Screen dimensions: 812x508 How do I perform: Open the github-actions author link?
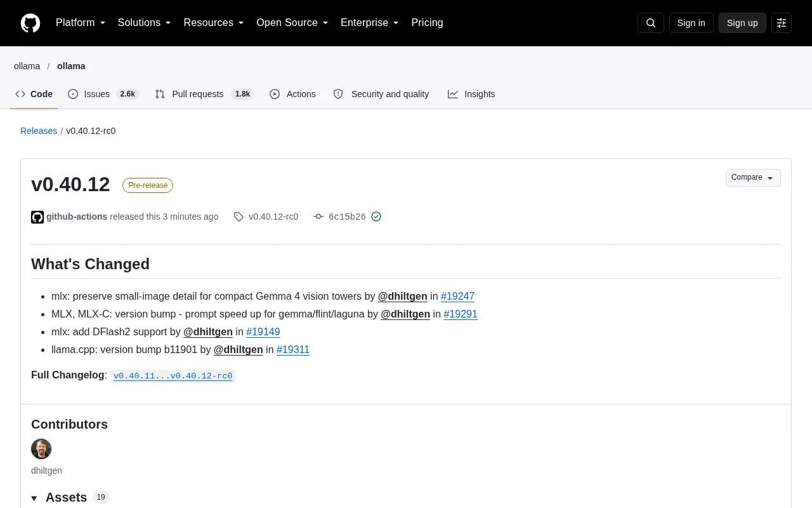coord(77,217)
